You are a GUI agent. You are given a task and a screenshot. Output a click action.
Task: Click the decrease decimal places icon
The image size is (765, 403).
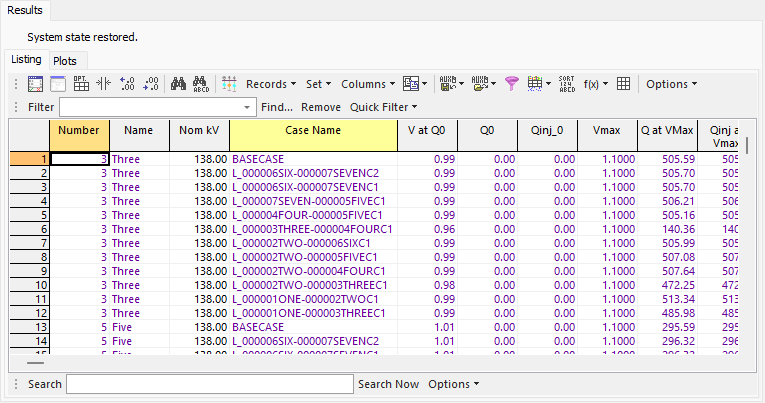151,84
